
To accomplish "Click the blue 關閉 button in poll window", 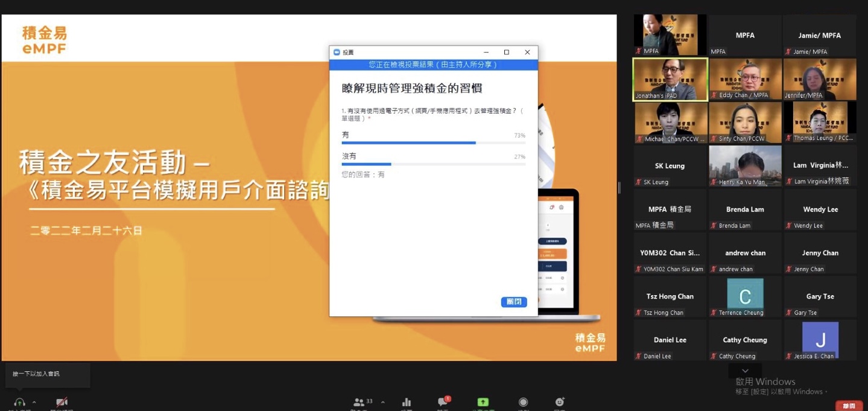I will pos(514,302).
